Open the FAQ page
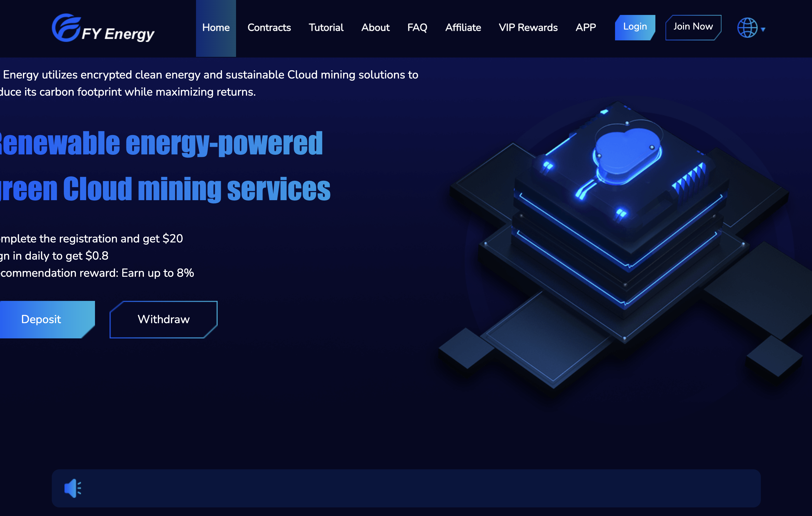This screenshot has width=812, height=516. point(417,28)
